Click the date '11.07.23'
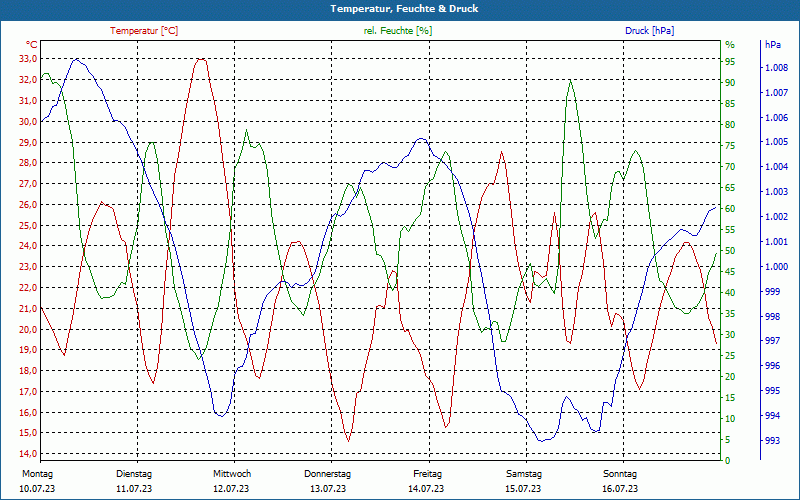 click(x=134, y=489)
